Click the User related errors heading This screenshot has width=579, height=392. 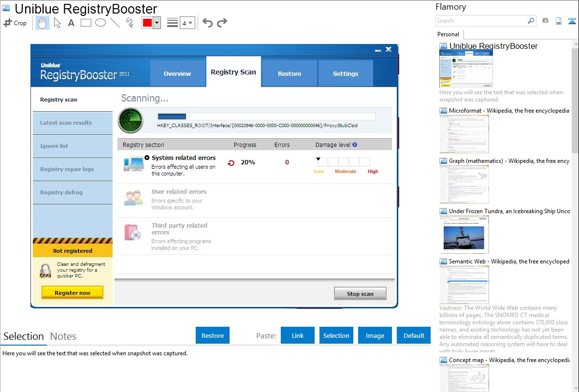(x=179, y=192)
